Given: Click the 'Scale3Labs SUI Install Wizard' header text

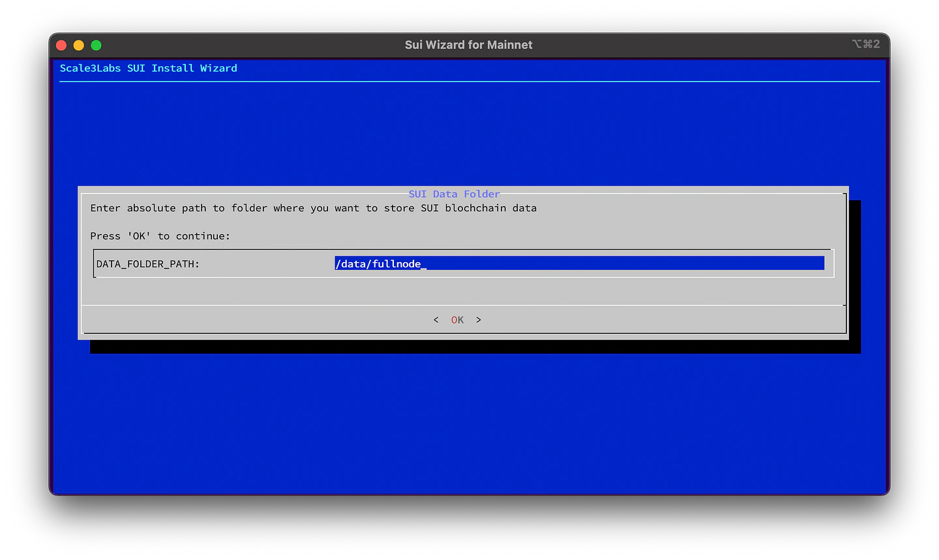Looking at the screenshot, I should pos(149,68).
